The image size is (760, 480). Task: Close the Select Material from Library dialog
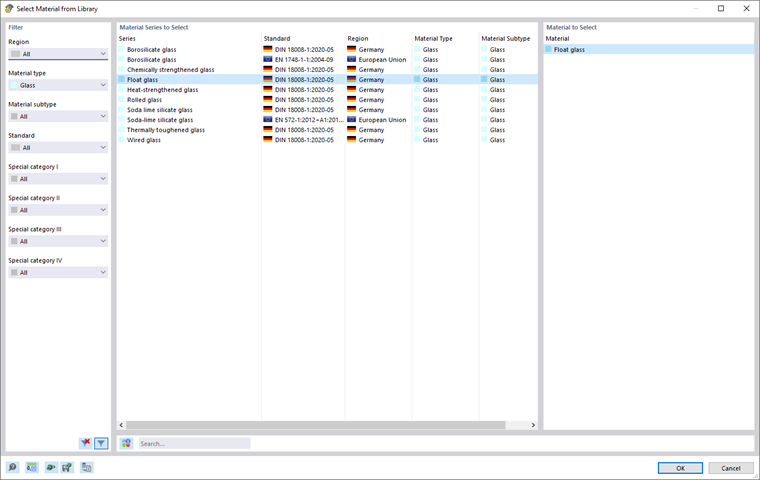click(x=746, y=9)
